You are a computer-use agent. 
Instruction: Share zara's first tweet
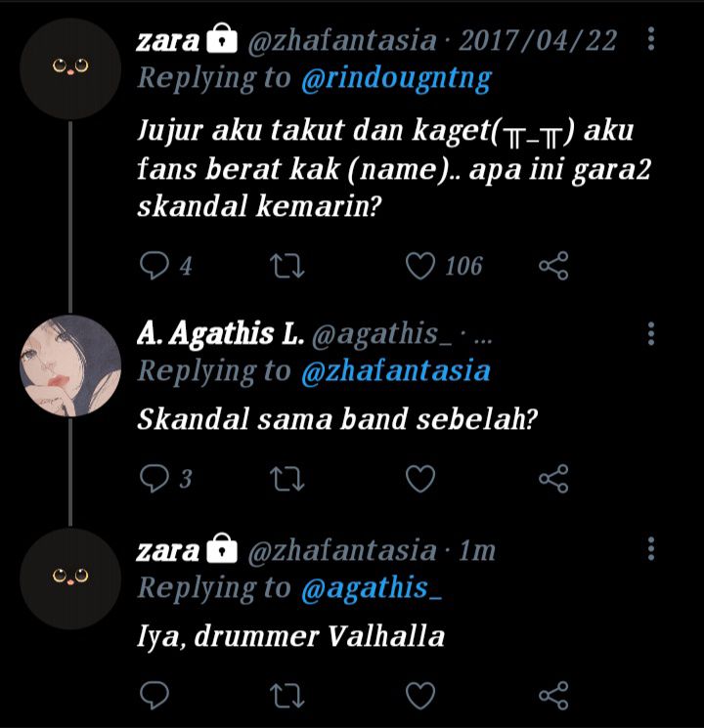click(x=553, y=266)
